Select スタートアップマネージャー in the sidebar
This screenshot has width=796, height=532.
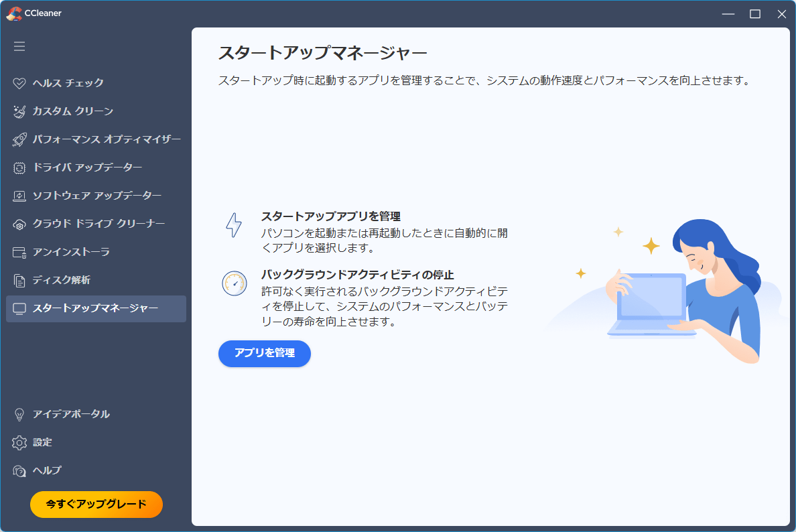[96, 308]
